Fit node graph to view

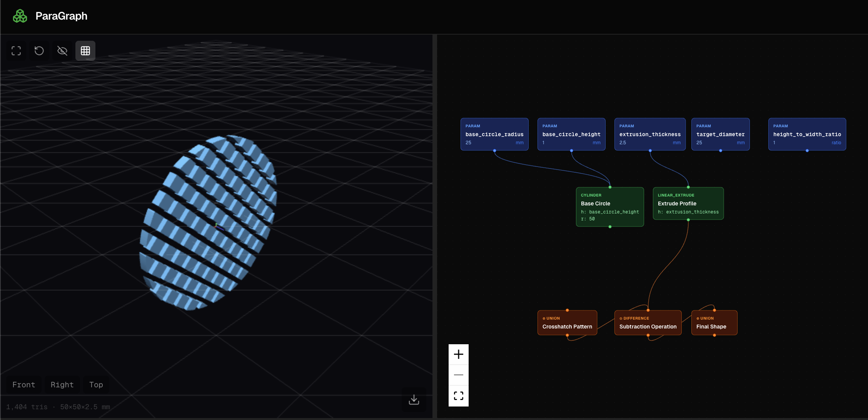(x=459, y=396)
